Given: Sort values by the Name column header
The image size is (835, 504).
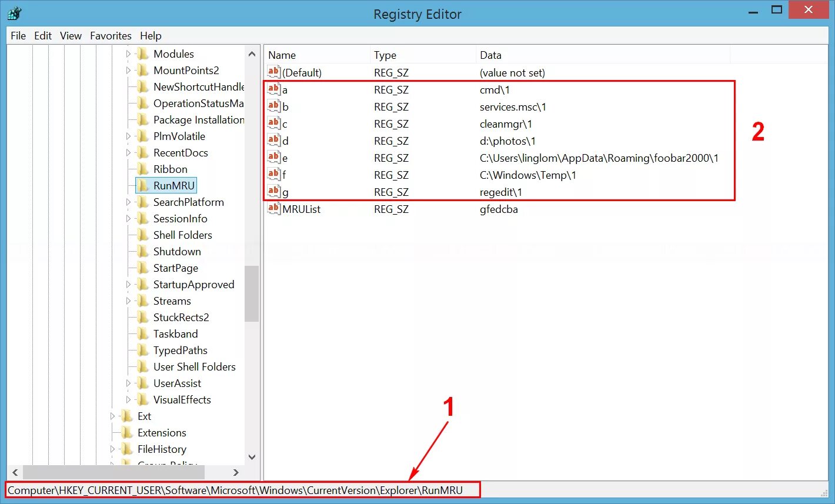Looking at the screenshot, I should [317, 55].
